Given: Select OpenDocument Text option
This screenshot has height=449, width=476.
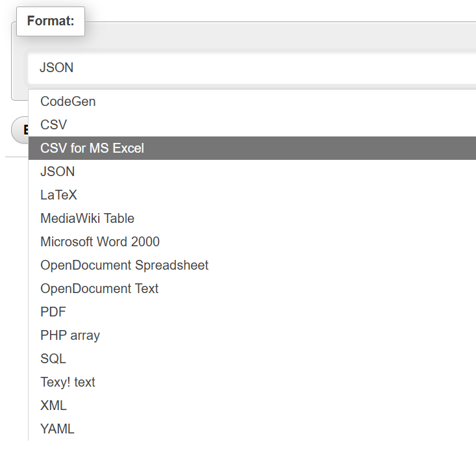Looking at the screenshot, I should pos(252,289).
